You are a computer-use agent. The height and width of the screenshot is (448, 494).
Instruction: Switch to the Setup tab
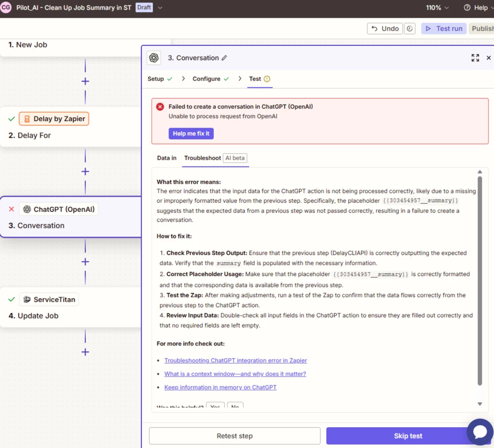(160, 79)
